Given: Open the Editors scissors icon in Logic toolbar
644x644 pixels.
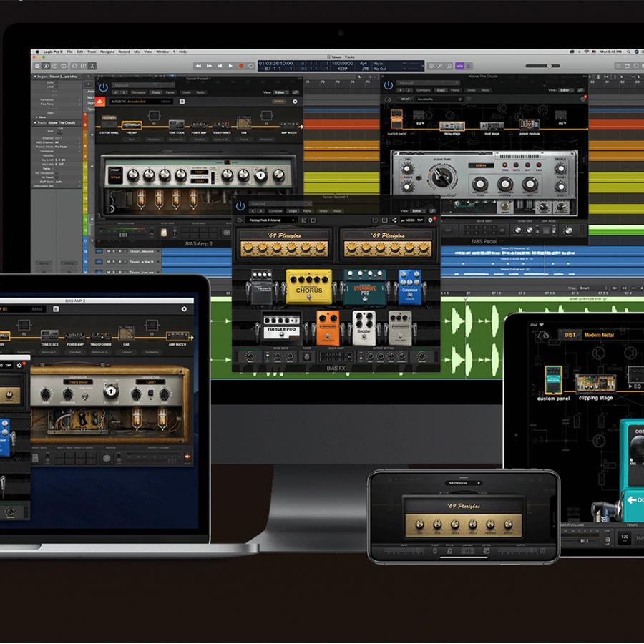Looking at the screenshot, I should coord(92,66).
